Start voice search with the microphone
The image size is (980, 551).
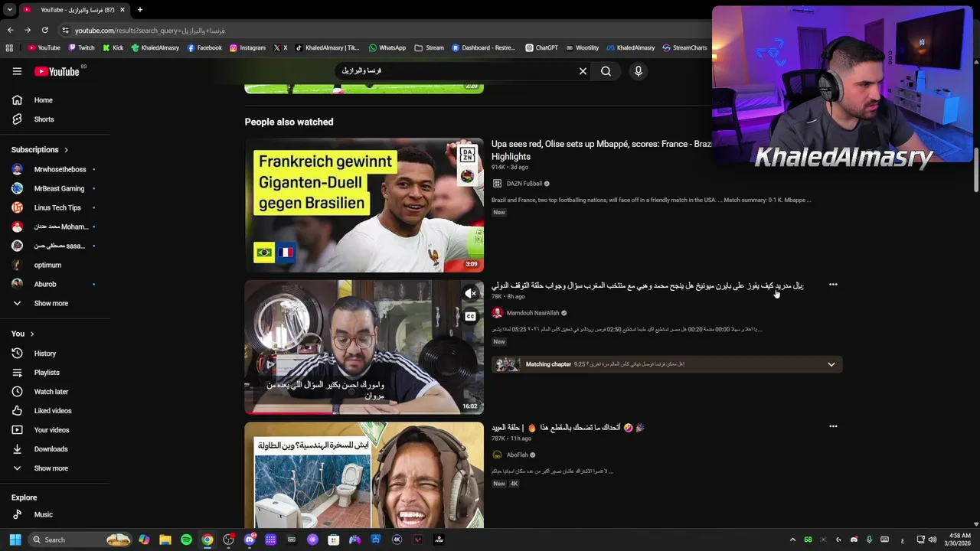639,71
